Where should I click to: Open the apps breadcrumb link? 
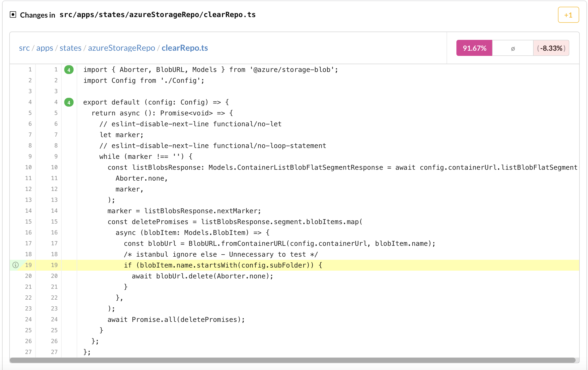click(45, 48)
